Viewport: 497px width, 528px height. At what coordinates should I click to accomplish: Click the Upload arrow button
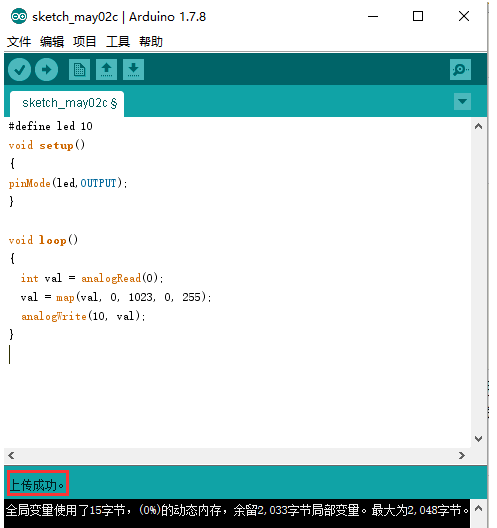pyautogui.click(x=46, y=70)
